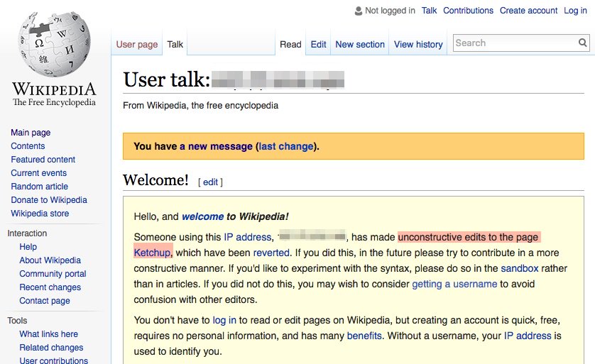595x364 pixels.
Task: Click the 'Welcome!' section heading text
Action: point(155,180)
